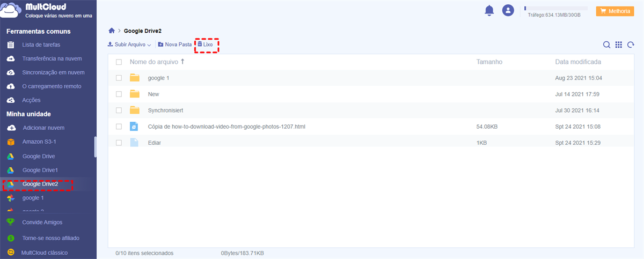Switch to grid view icon

pos(619,45)
